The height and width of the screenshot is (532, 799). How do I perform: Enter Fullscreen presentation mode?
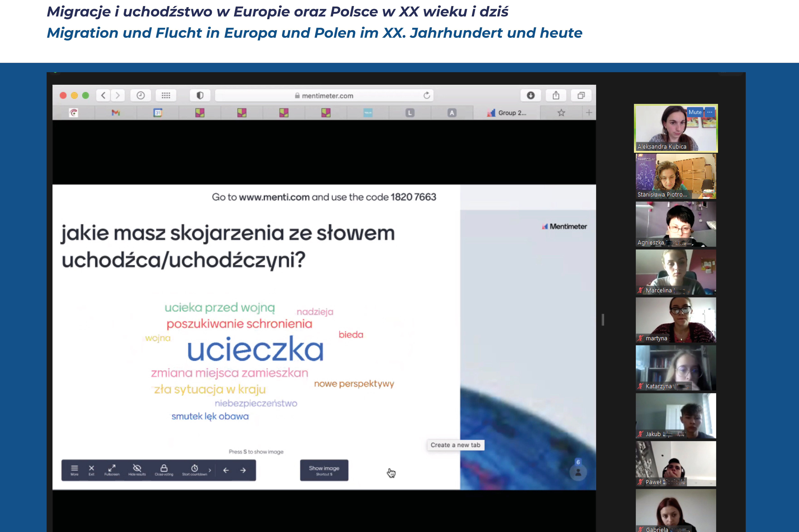click(x=112, y=470)
